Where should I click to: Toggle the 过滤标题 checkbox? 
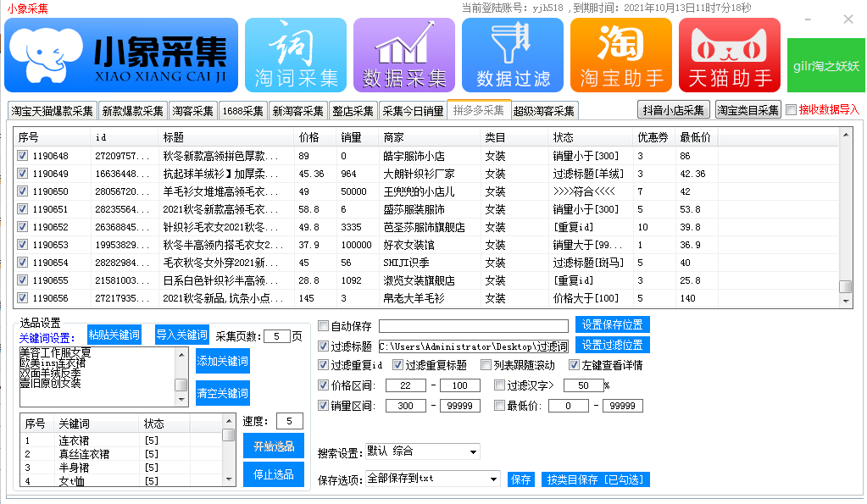click(x=324, y=346)
